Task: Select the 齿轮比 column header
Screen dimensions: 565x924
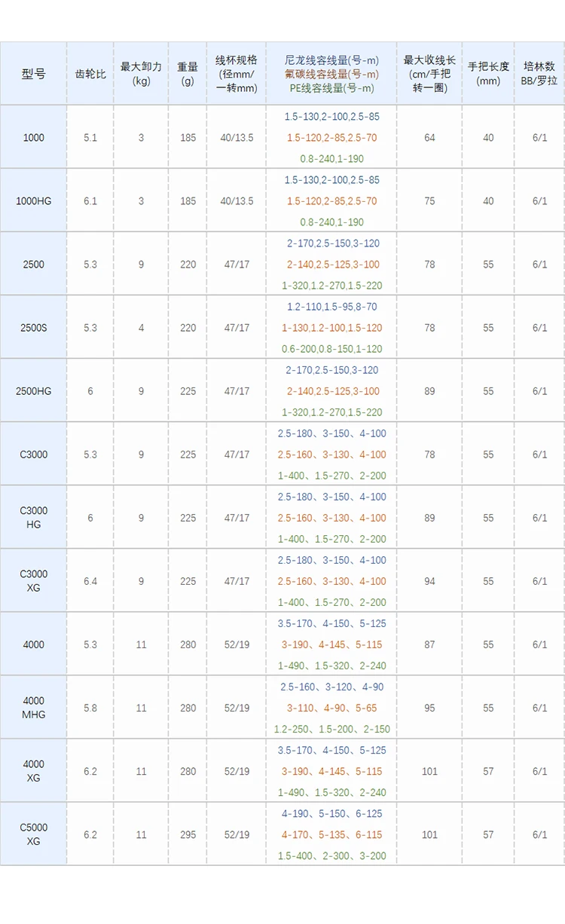Action: (91, 74)
